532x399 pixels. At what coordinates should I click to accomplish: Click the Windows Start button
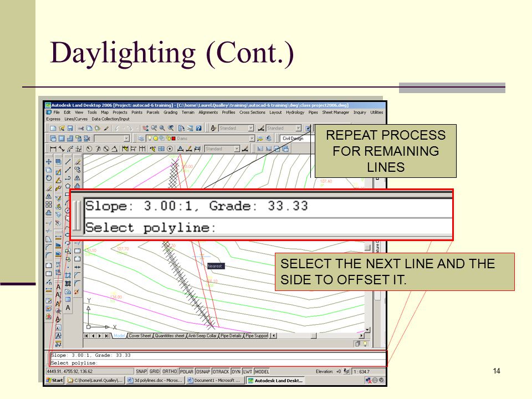point(55,380)
